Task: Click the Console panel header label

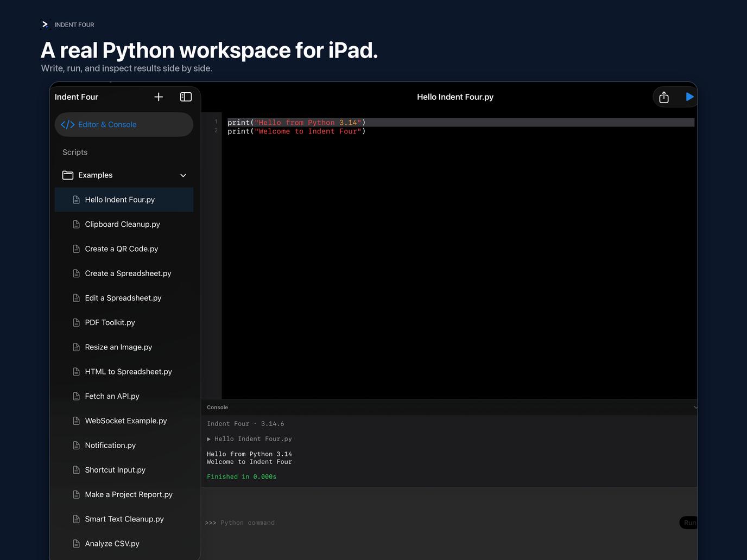Action: [x=218, y=408]
